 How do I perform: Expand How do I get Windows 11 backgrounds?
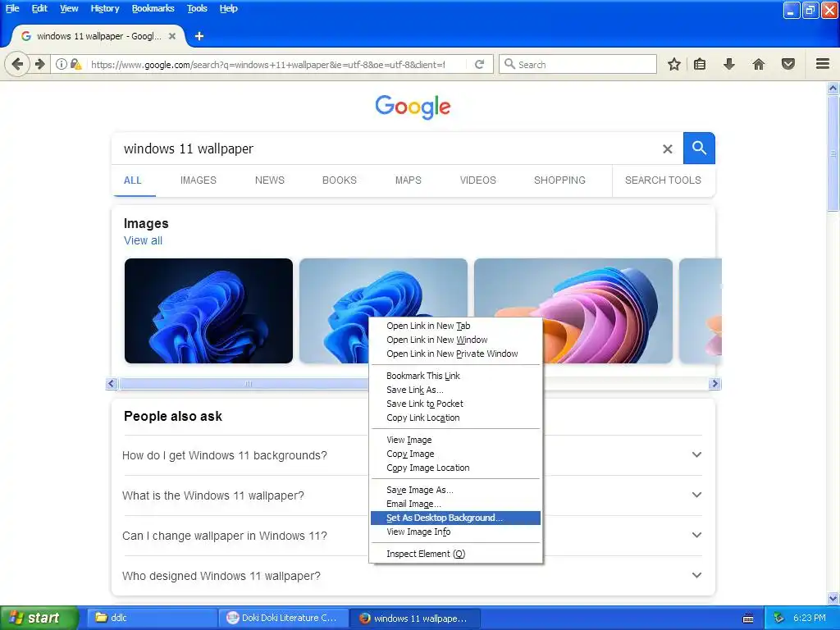[412, 455]
